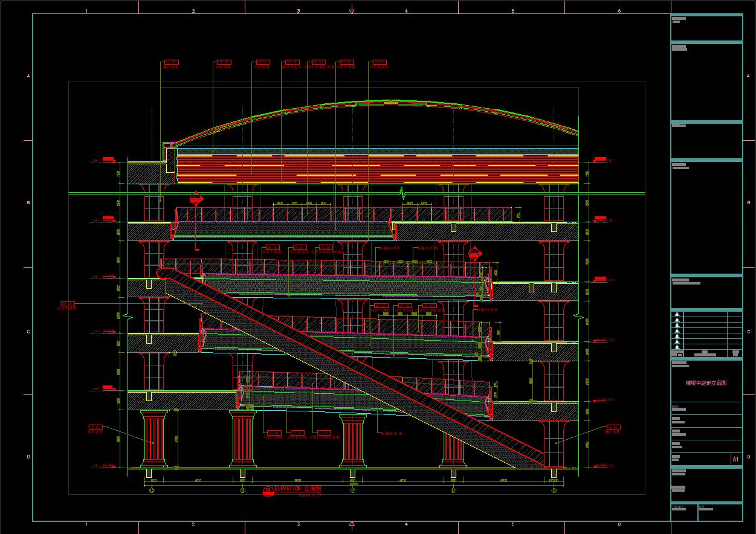Click the zone letter B on left border
Screen dimensions: 756x534
point(28,203)
